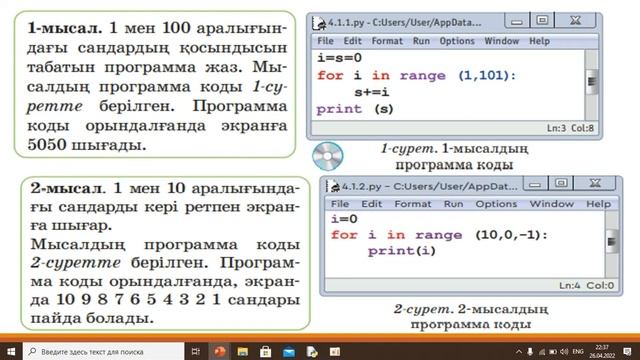Open the clock and calendar flyout
The width and height of the screenshot is (640, 360).
[602, 351]
